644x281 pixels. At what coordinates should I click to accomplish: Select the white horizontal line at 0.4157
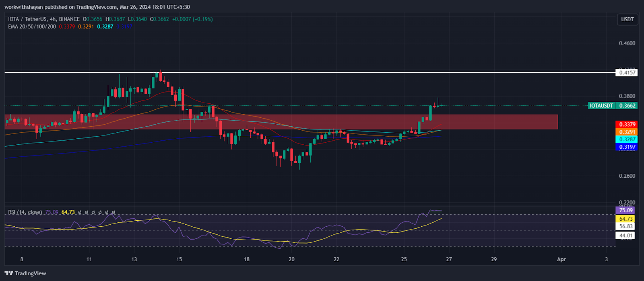tap(310, 72)
